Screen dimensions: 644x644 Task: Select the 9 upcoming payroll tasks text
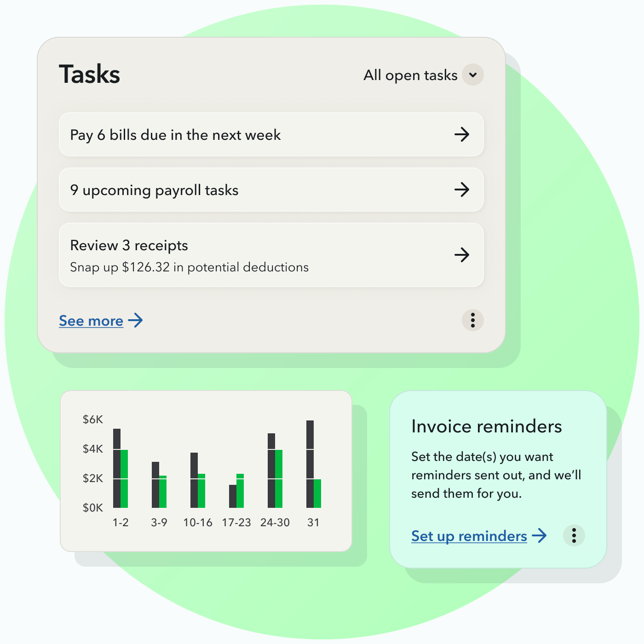click(x=154, y=190)
